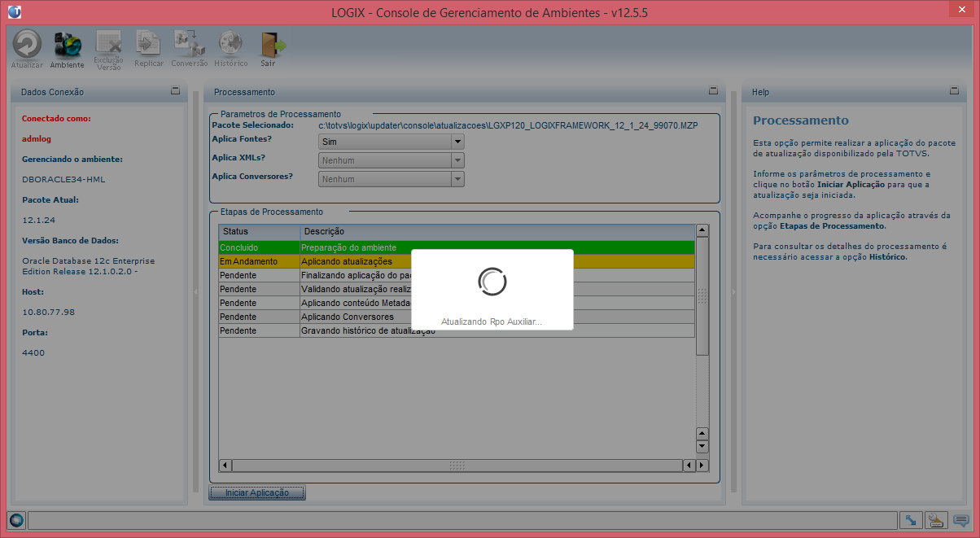Image resolution: width=980 pixels, height=538 pixels.
Task: Click the Concluído status cell
Action: click(260, 247)
